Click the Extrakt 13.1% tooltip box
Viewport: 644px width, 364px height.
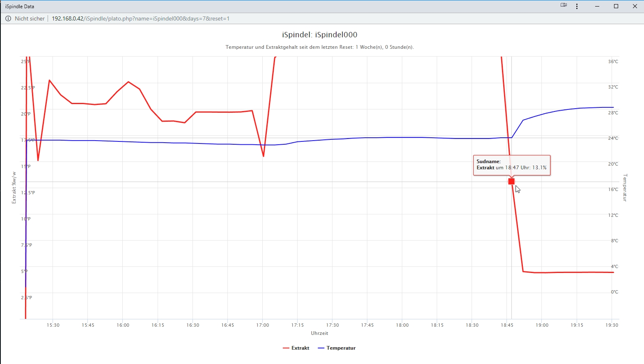coord(511,165)
